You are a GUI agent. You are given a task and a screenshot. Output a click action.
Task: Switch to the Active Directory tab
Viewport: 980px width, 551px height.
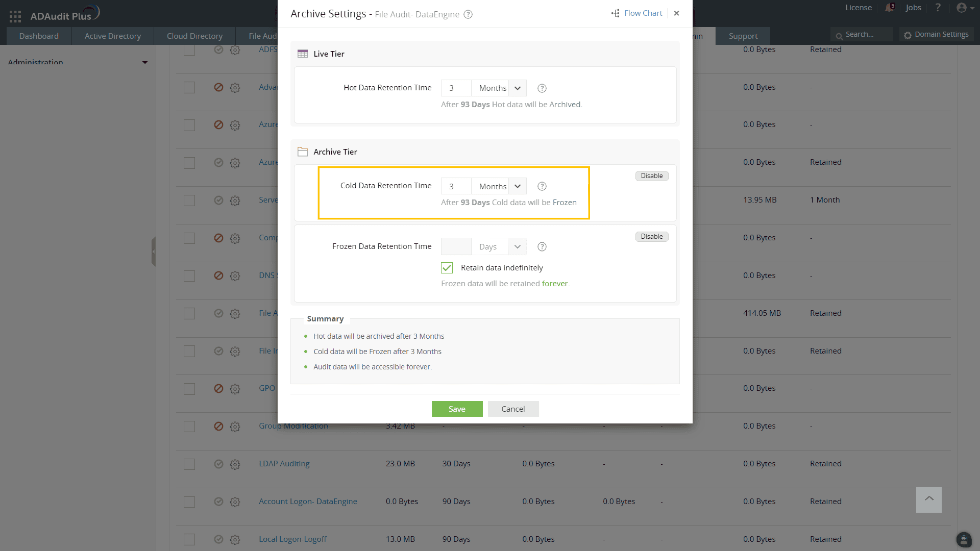click(x=112, y=36)
